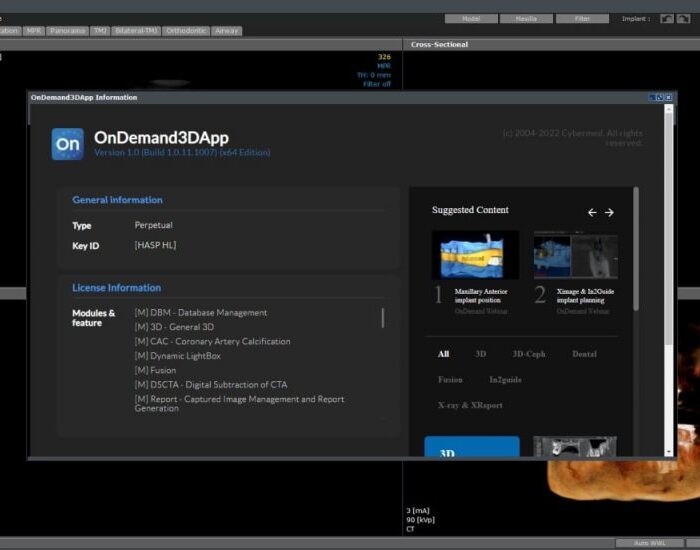The image size is (700, 550).
Task: Click the 'Perpetual' license type value
Action: tap(154, 225)
